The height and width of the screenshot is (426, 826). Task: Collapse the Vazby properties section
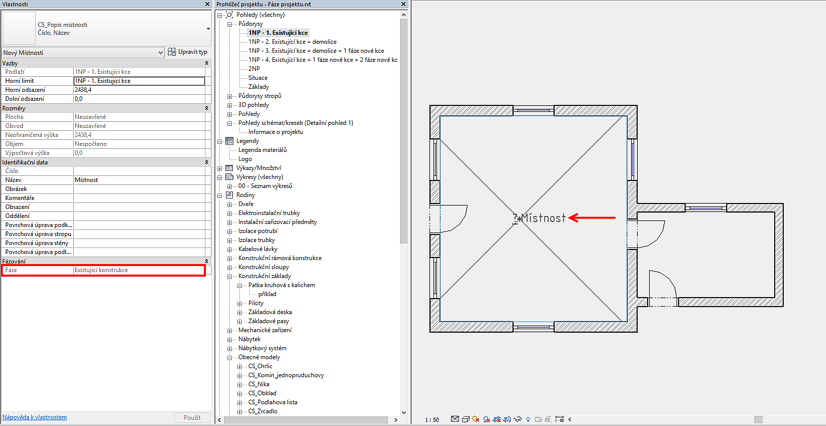coord(207,63)
